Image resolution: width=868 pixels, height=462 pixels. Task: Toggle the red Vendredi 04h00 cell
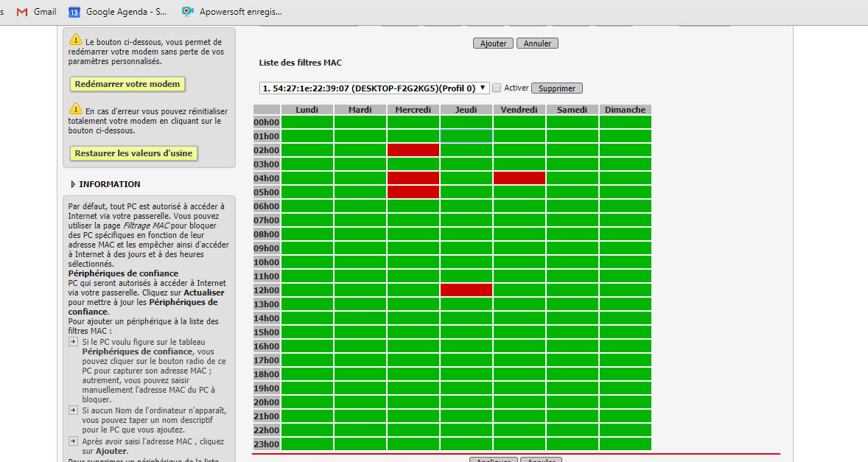pyautogui.click(x=519, y=178)
